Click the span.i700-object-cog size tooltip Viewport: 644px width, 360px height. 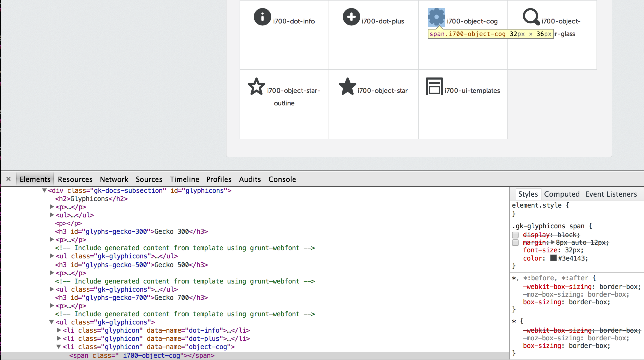tap(491, 34)
